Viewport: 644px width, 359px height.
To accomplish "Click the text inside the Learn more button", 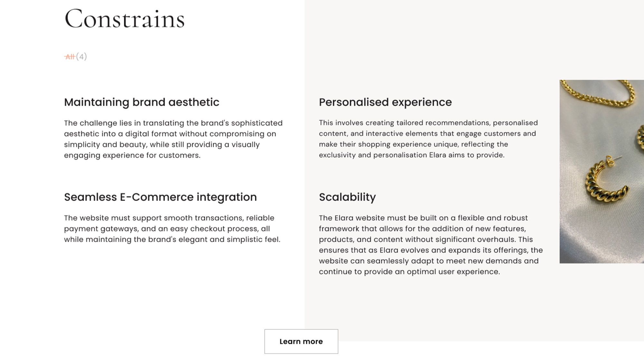I will (x=301, y=342).
